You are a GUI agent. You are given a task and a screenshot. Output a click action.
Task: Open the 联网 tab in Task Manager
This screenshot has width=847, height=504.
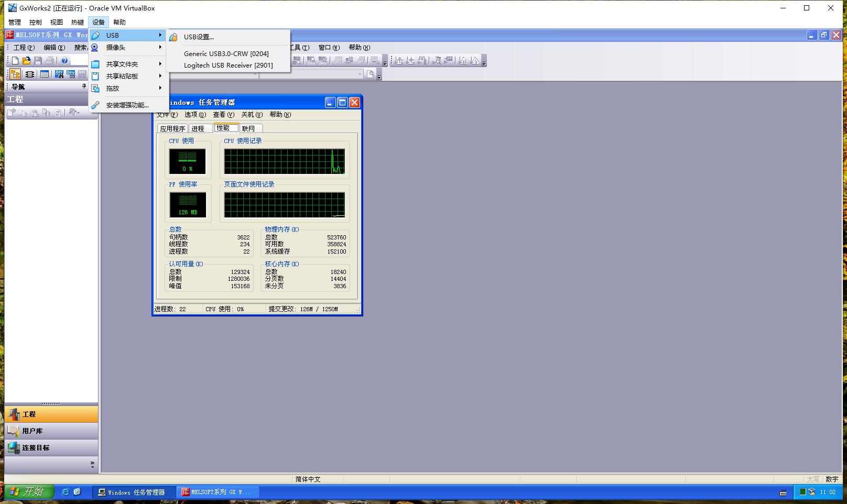click(x=248, y=128)
